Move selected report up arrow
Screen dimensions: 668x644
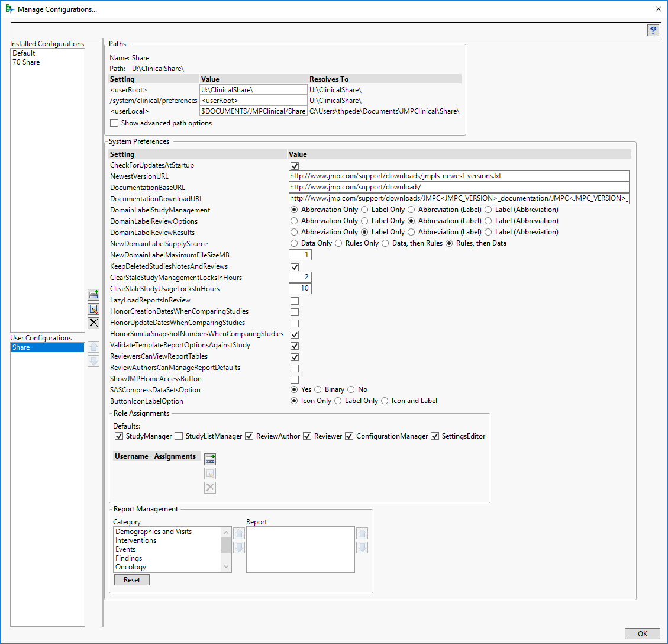point(362,533)
